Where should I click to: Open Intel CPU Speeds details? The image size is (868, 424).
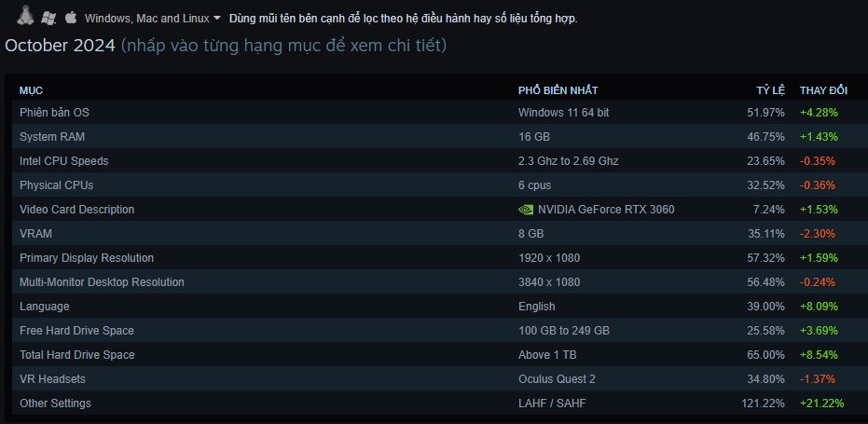tap(437, 161)
